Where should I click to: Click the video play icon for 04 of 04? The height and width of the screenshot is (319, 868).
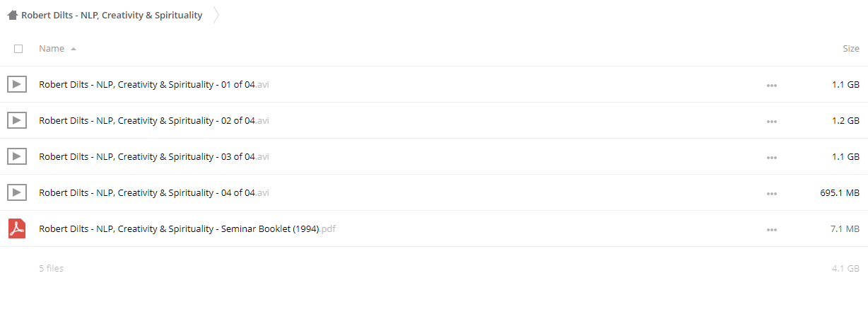click(x=17, y=192)
